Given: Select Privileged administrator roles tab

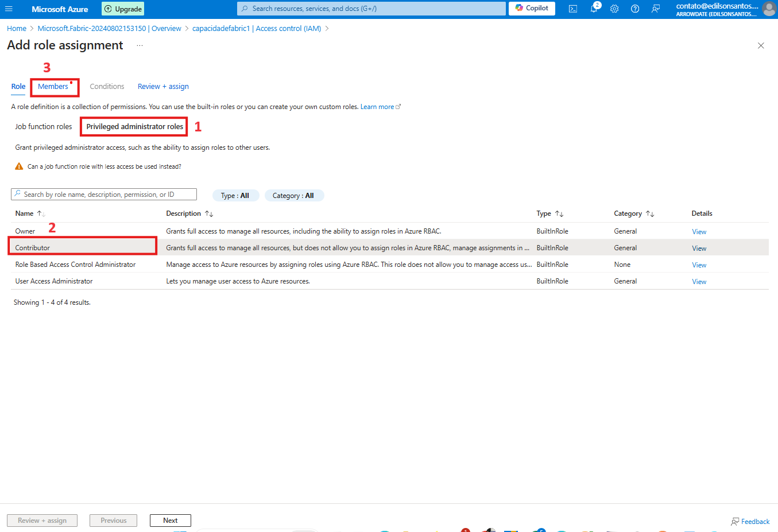Looking at the screenshot, I should (134, 127).
